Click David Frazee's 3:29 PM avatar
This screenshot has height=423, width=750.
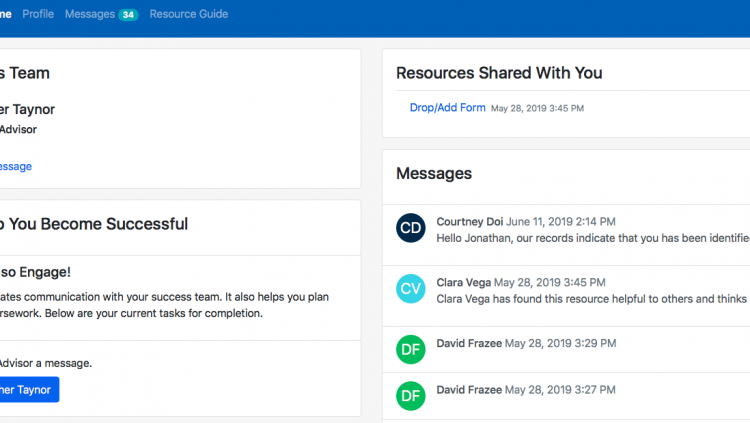click(410, 349)
